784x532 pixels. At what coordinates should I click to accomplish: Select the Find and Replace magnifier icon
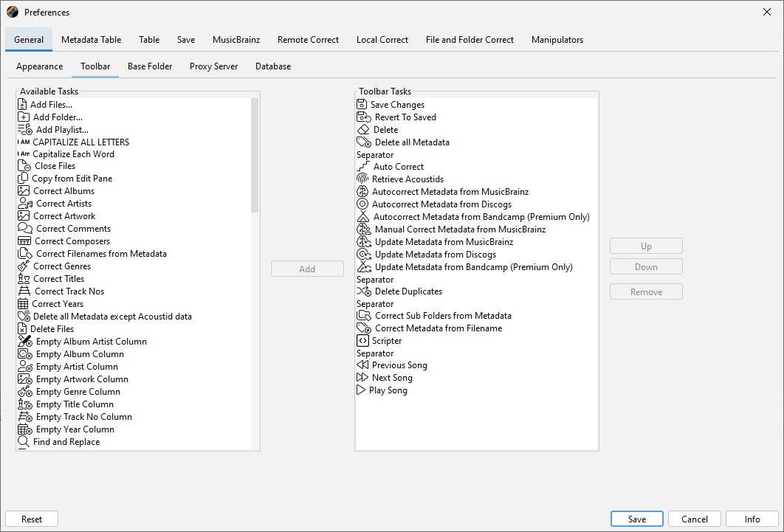24,442
